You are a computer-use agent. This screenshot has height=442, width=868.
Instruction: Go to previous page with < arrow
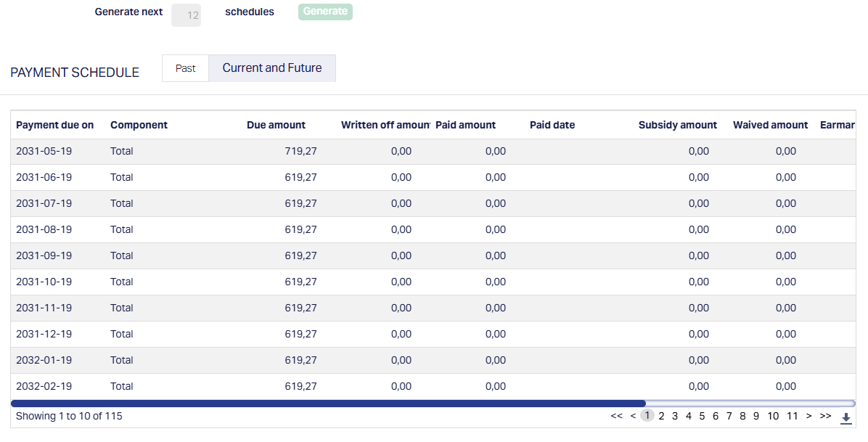(633, 416)
